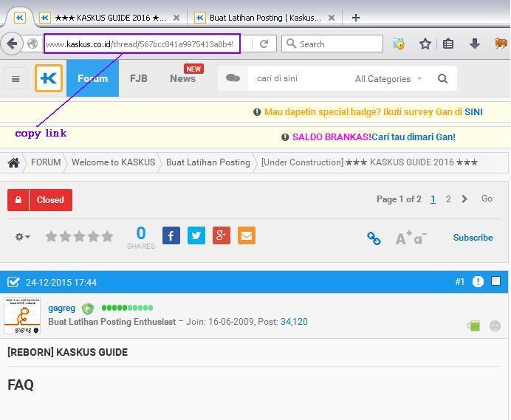Open the bookmarks list icon
Image resolution: width=511 pixels, height=420 pixels.
point(448,44)
